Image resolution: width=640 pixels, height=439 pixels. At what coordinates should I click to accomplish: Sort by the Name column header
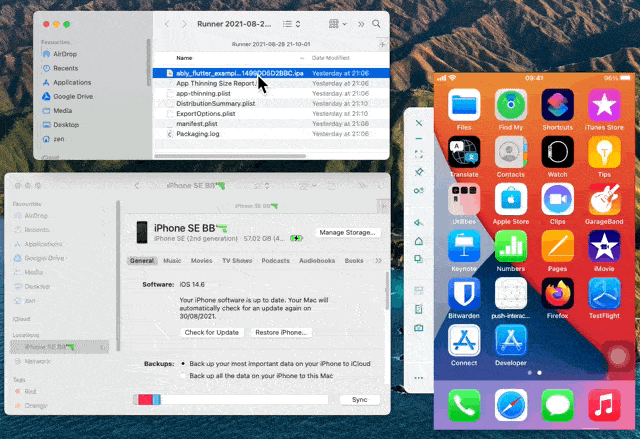click(184, 58)
